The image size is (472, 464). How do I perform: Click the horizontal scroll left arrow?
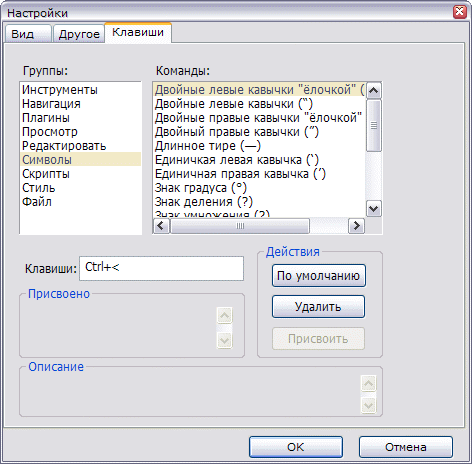coord(161,226)
